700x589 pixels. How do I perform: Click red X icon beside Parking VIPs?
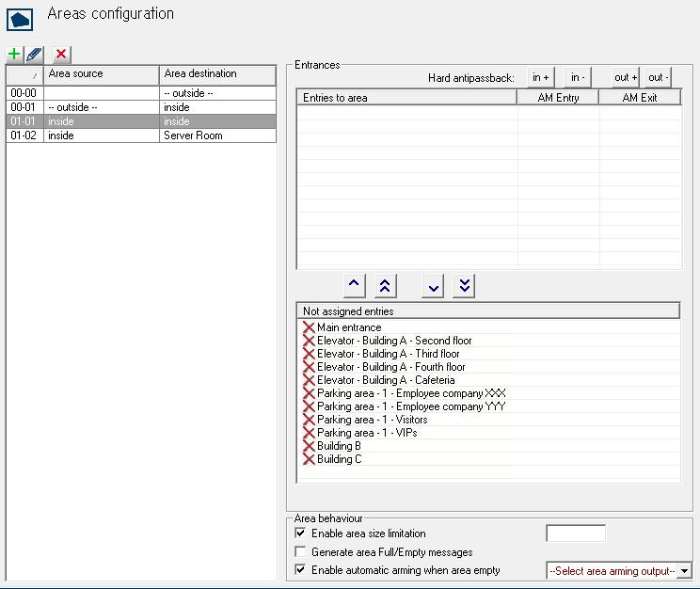click(x=309, y=433)
